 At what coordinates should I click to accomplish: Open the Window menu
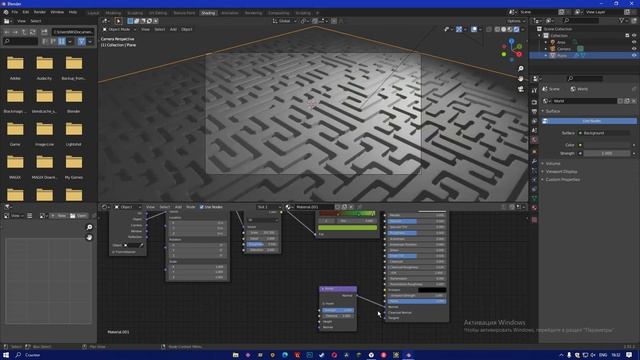point(57,12)
